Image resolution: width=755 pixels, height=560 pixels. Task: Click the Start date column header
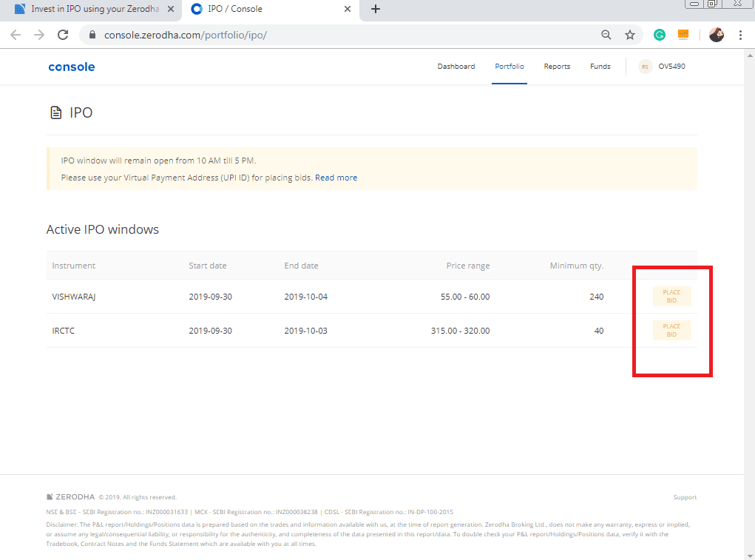click(x=208, y=266)
